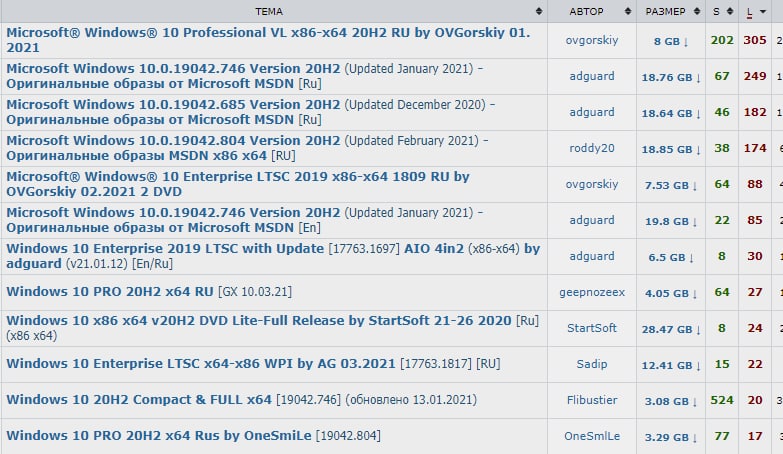
Task: Open author adguard in the MSDN [En] row
Action: [x=592, y=220]
